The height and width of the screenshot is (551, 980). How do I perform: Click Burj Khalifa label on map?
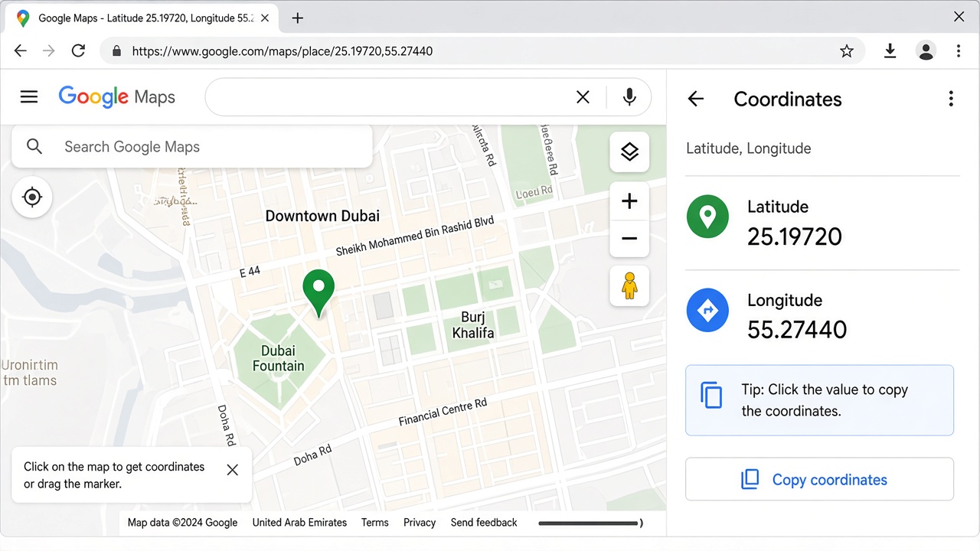tap(473, 325)
